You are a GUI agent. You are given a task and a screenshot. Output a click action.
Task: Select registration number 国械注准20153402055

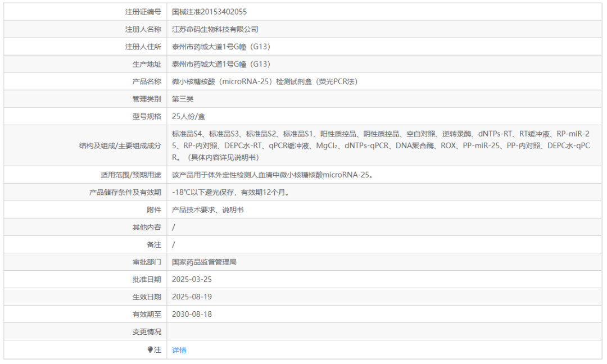[209, 12]
